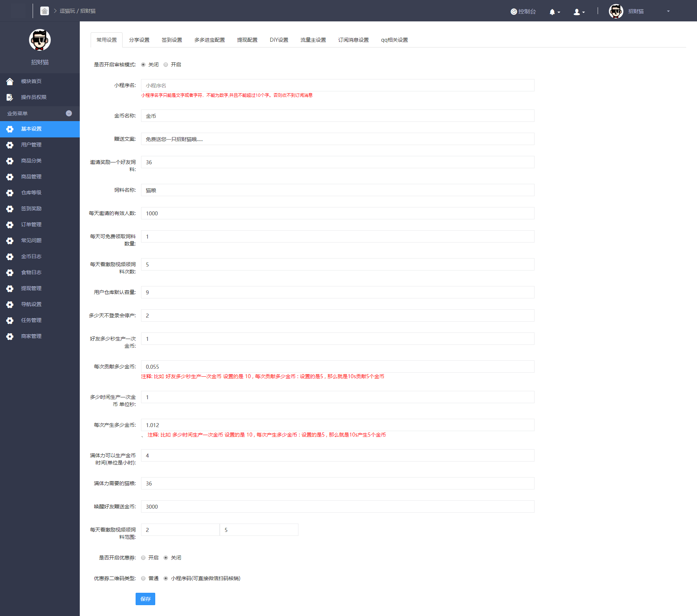Go to 订单管理 menu entry
697x616 pixels.
40,224
